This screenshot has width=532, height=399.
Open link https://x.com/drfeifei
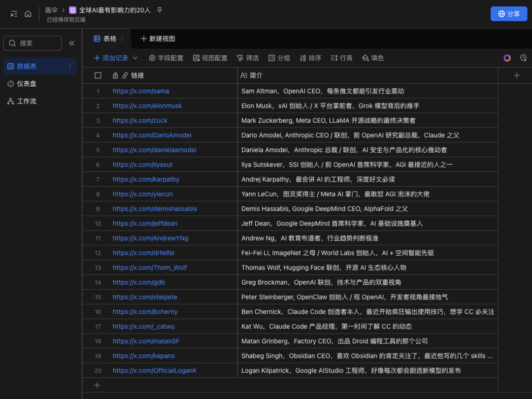(143, 253)
